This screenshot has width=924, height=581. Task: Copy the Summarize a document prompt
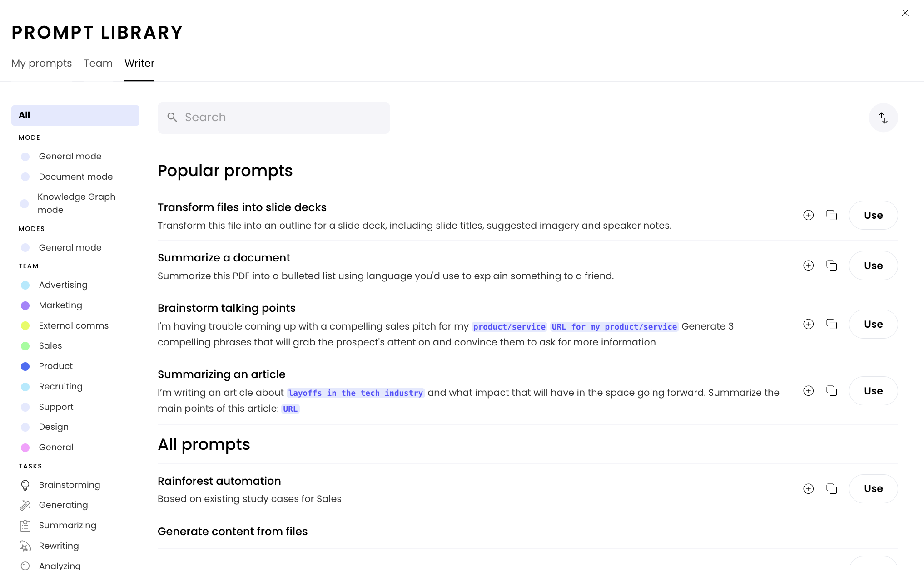point(831,266)
